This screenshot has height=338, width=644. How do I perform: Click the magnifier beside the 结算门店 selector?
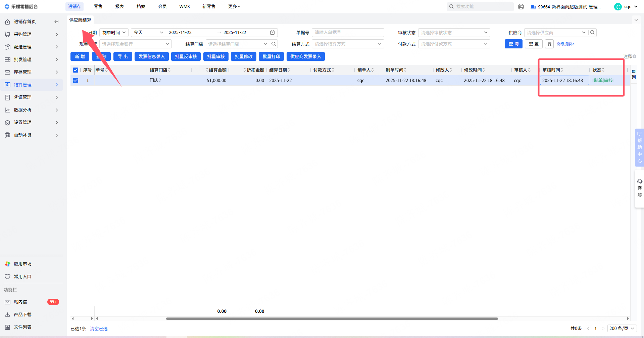point(274,44)
